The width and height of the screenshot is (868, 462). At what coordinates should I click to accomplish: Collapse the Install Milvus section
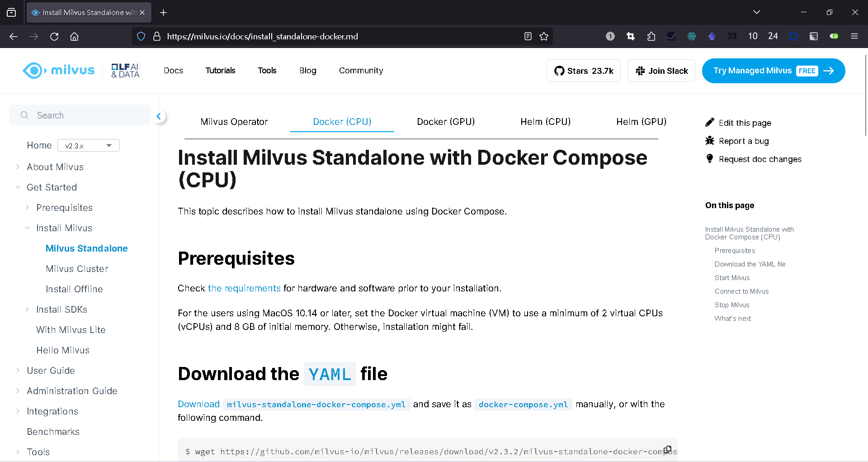pyautogui.click(x=28, y=228)
